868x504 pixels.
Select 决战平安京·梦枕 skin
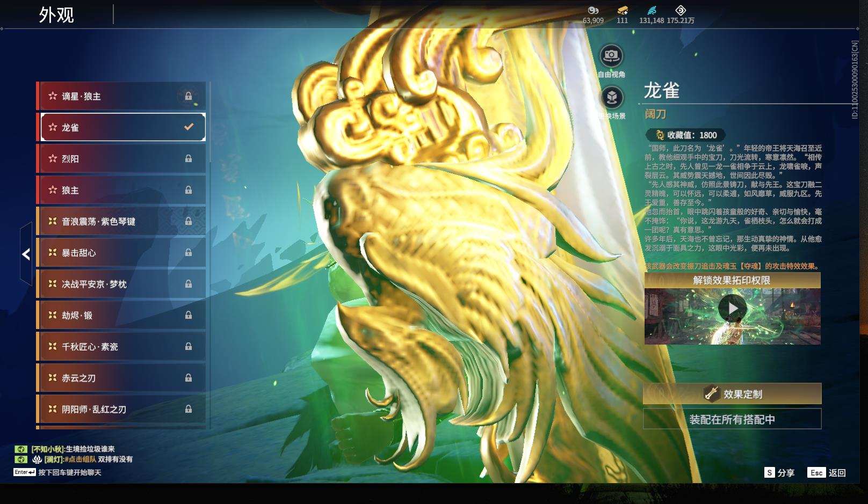tap(121, 284)
